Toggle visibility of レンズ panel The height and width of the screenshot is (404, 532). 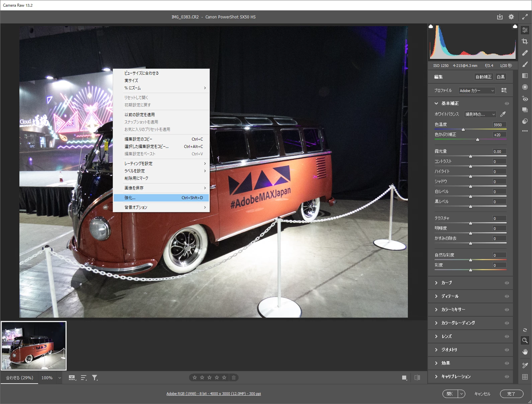pos(507,336)
